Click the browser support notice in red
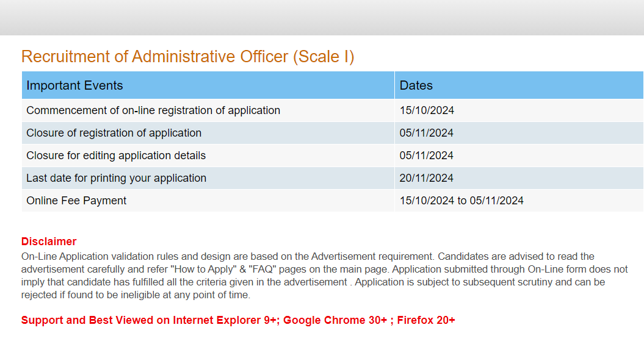The width and height of the screenshot is (644, 358). (x=238, y=320)
